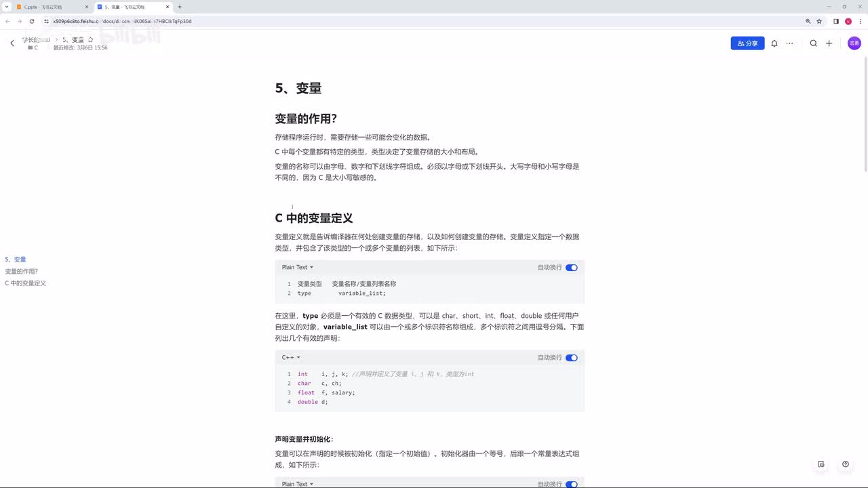Open language dropdown of bottom Plain Text block
Viewport: 868px width, 488px height.
click(x=298, y=484)
